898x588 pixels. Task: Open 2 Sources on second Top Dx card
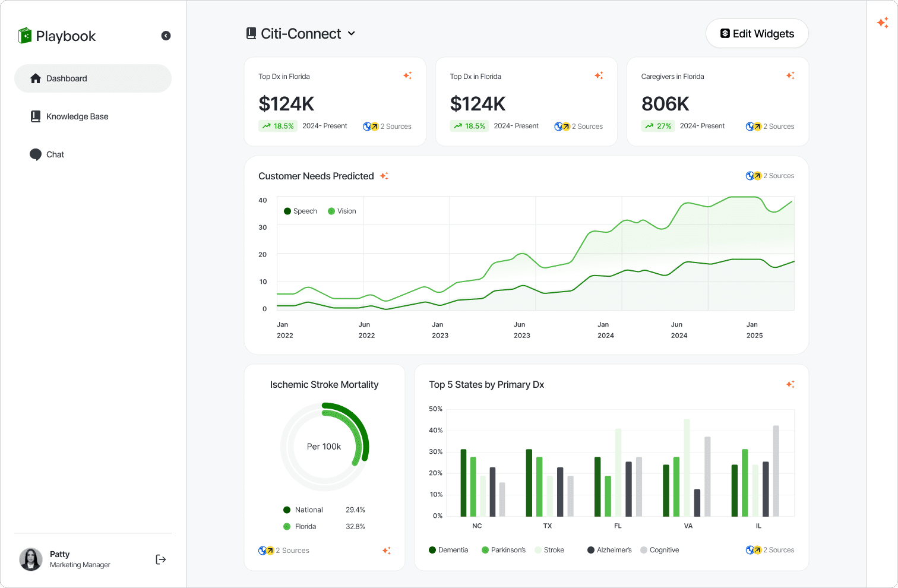(x=578, y=127)
